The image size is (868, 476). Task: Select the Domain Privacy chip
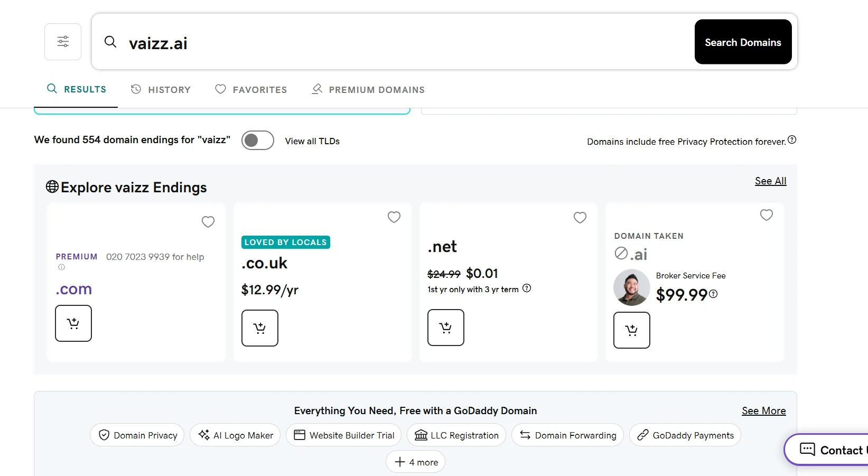click(137, 435)
